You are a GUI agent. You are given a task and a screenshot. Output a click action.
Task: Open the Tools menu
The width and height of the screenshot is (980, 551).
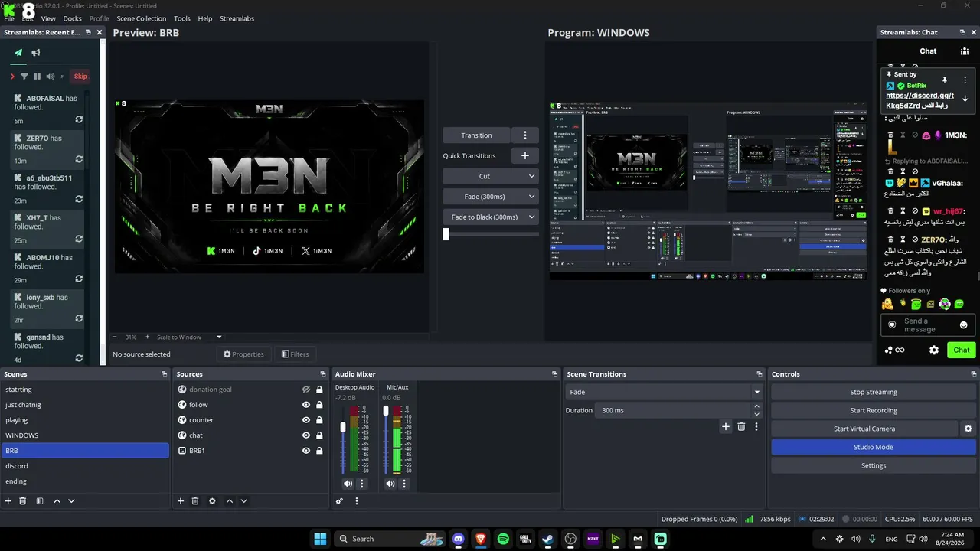(x=182, y=18)
